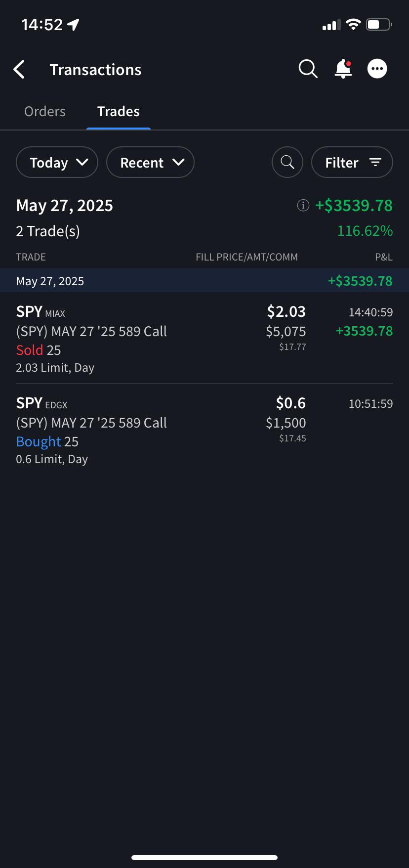Collapse the May 27, 2025 group header

tap(204, 281)
